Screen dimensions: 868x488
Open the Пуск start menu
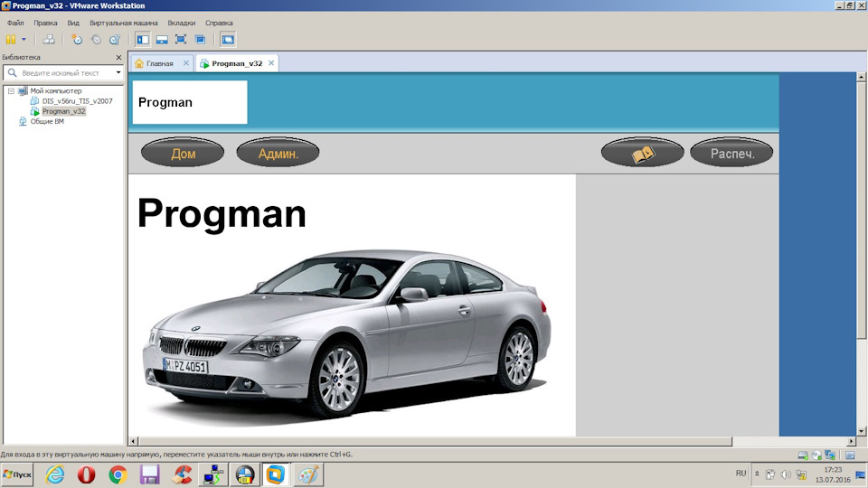coord(17,474)
